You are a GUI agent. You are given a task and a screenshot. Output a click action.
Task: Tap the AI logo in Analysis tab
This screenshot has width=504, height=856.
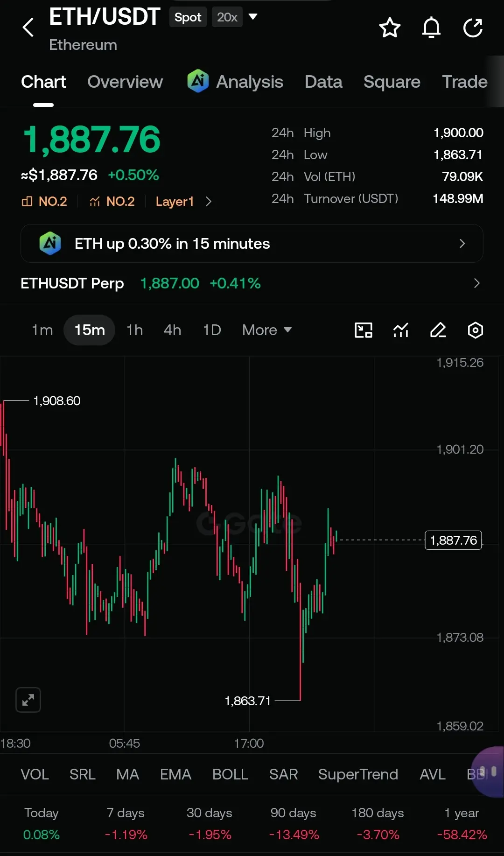[198, 81]
